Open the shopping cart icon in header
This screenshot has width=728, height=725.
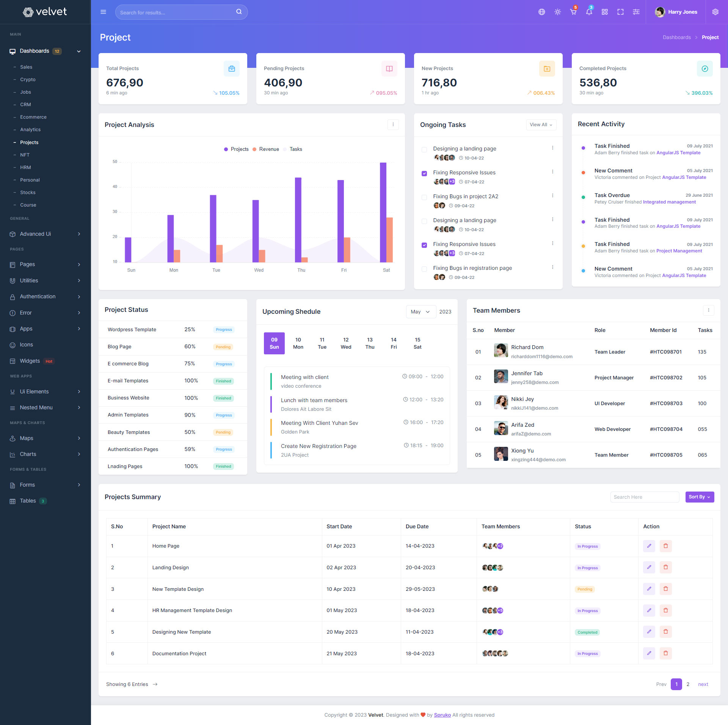[x=573, y=12]
